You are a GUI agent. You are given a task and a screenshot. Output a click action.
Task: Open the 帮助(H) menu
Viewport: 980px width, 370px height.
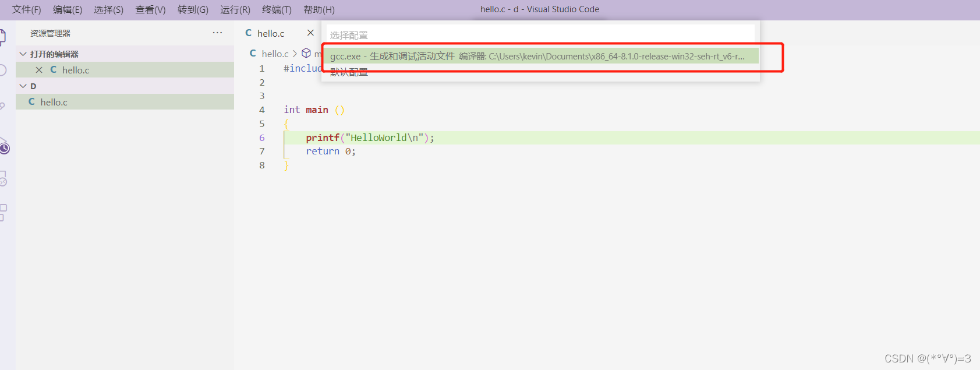tap(319, 9)
